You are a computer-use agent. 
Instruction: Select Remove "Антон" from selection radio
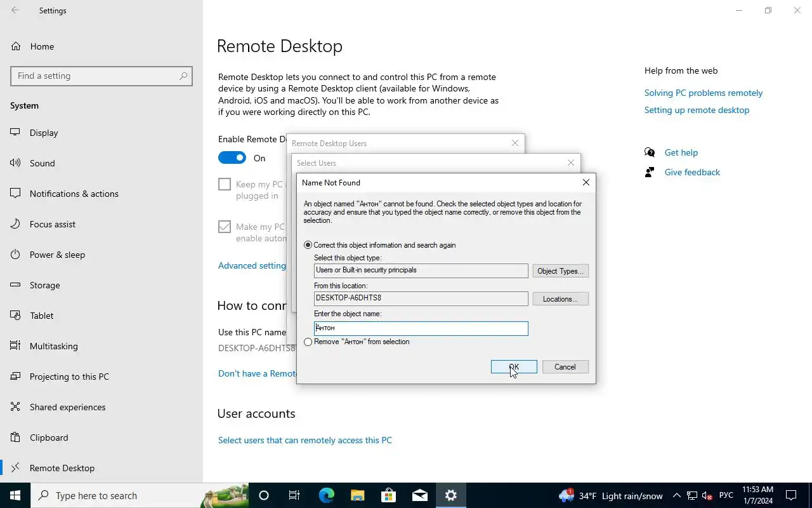(308, 342)
